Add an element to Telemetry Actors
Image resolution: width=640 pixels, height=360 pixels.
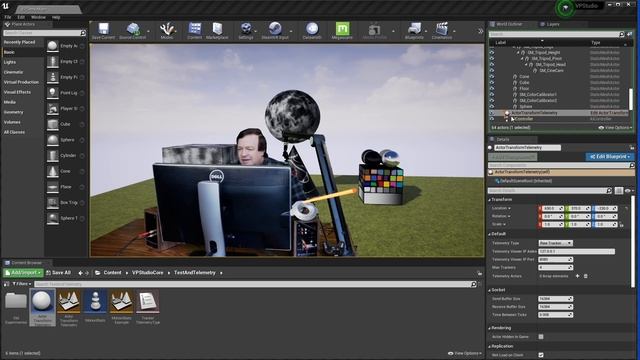tap(577, 276)
